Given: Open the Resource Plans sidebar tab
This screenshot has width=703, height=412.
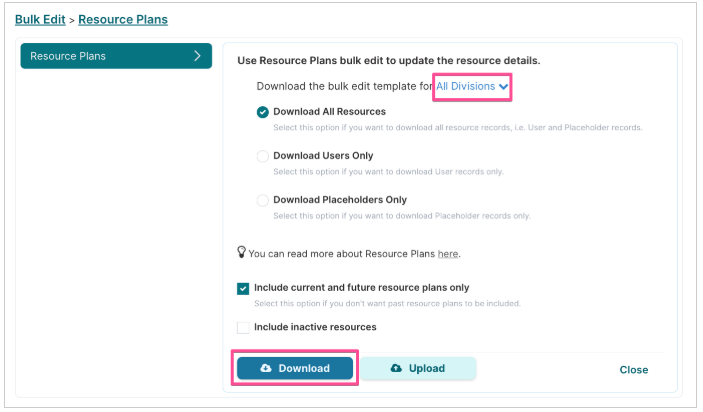Looking at the screenshot, I should pyautogui.click(x=116, y=56).
